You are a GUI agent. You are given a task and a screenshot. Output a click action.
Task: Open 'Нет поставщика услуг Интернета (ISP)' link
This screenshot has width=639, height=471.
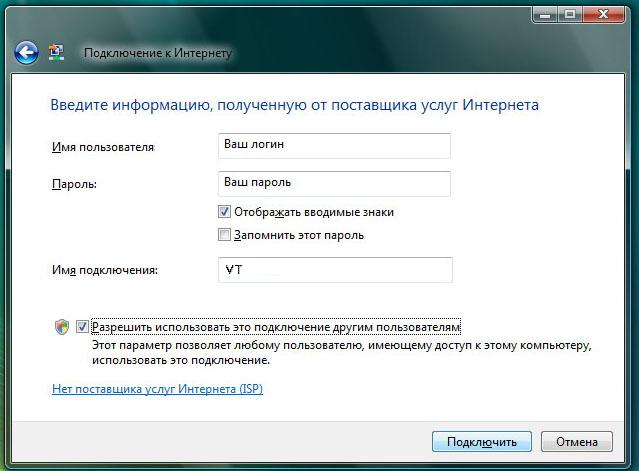(x=157, y=388)
